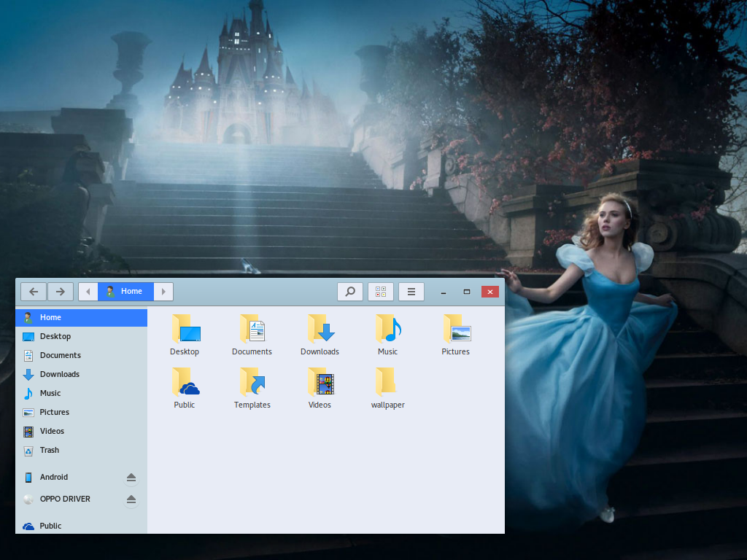Viewport: 747px width, 560px height.
Task: Minimize the file manager window
Action: 444,292
